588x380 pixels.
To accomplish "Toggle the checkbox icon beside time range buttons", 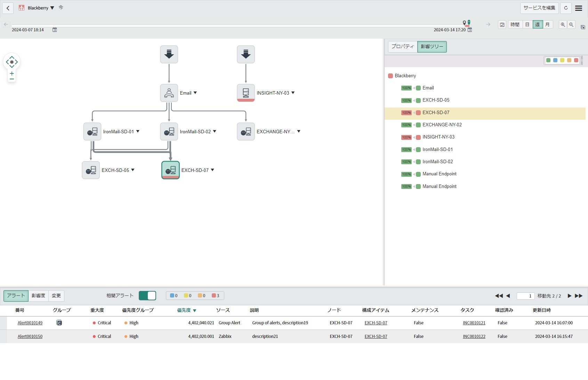I will point(502,25).
